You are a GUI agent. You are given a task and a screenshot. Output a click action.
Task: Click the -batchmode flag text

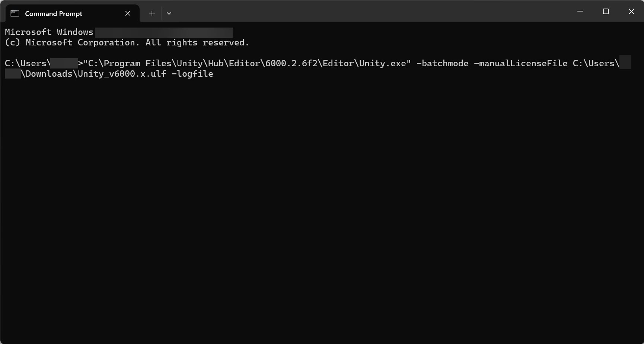443,63
